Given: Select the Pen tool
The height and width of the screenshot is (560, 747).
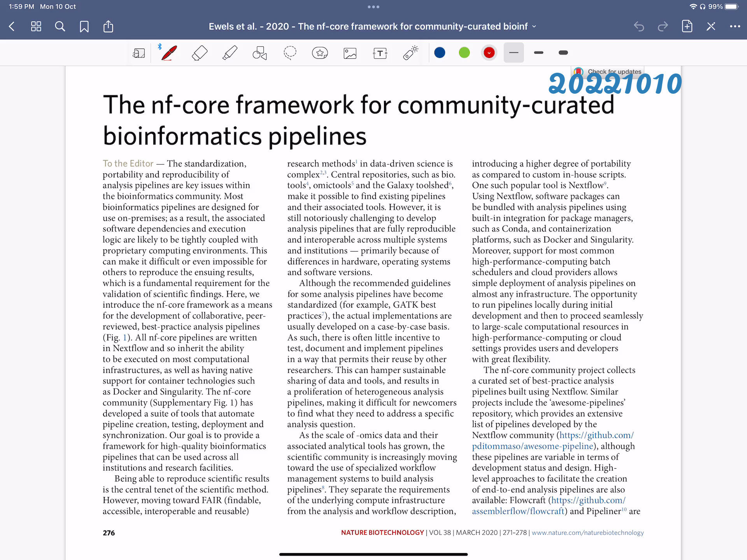Looking at the screenshot, I should point(169,53).
